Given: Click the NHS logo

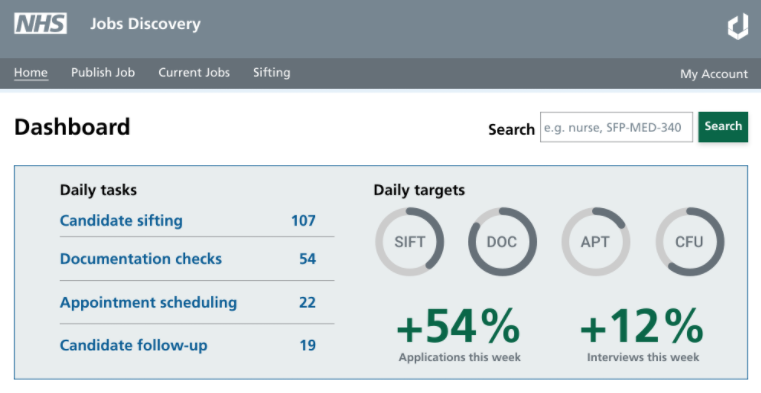Looking at the screenshot, I should point(40,23).
